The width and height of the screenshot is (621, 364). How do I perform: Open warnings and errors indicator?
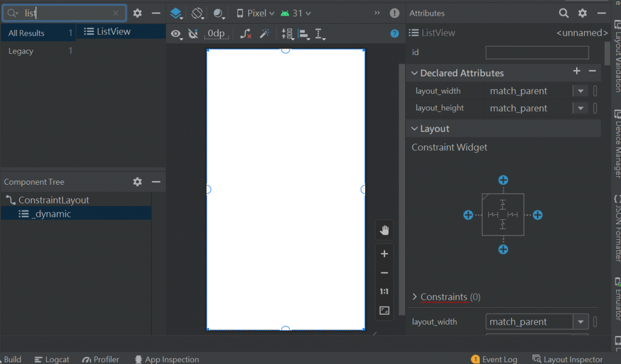[394, 13]
